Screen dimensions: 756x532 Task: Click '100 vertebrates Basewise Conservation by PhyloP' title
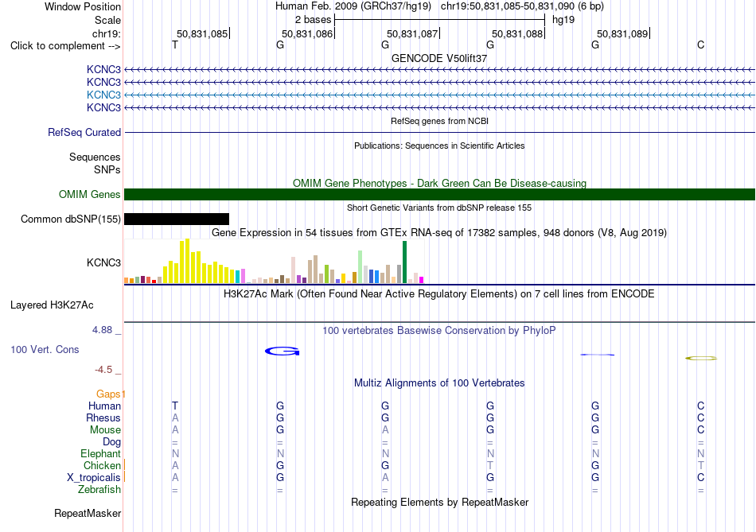tap(439, 331)
